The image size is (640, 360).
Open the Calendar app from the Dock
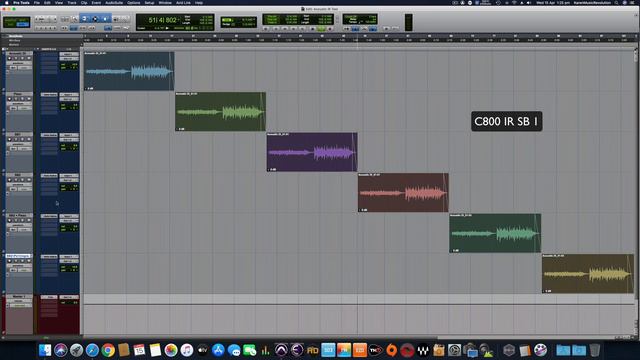(139, 350)
